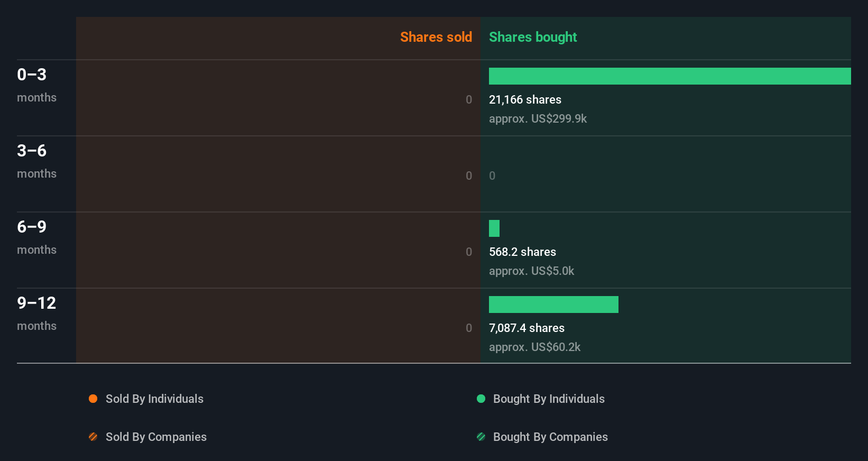
Task: Click the 3–6 months shares sold zero
Action: click(x=469, y=176)
